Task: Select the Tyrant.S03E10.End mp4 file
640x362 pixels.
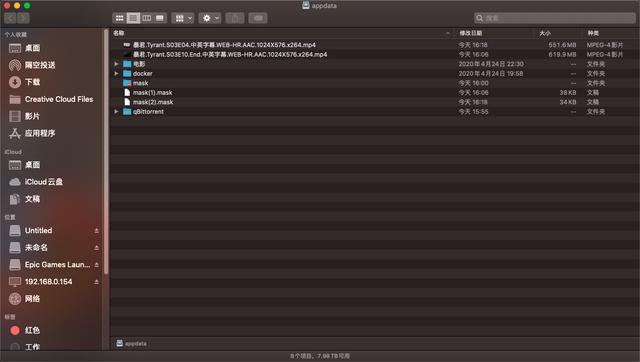Action: (230, 54)
